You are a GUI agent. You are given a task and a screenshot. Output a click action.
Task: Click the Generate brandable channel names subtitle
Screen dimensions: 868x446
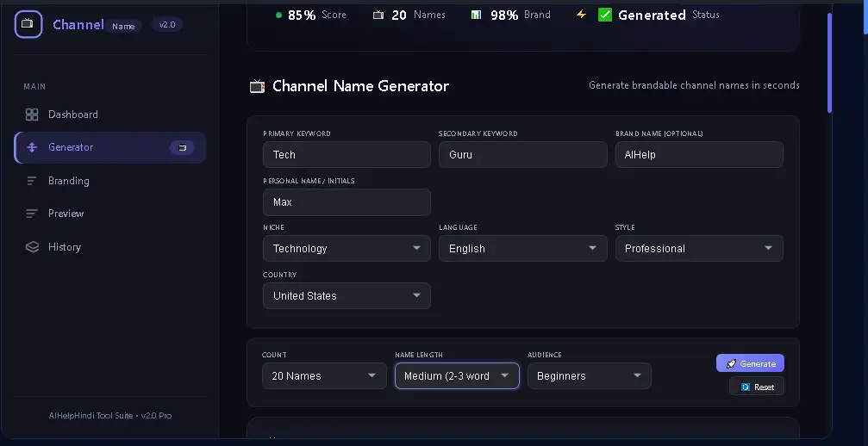[x=694, y=85]
